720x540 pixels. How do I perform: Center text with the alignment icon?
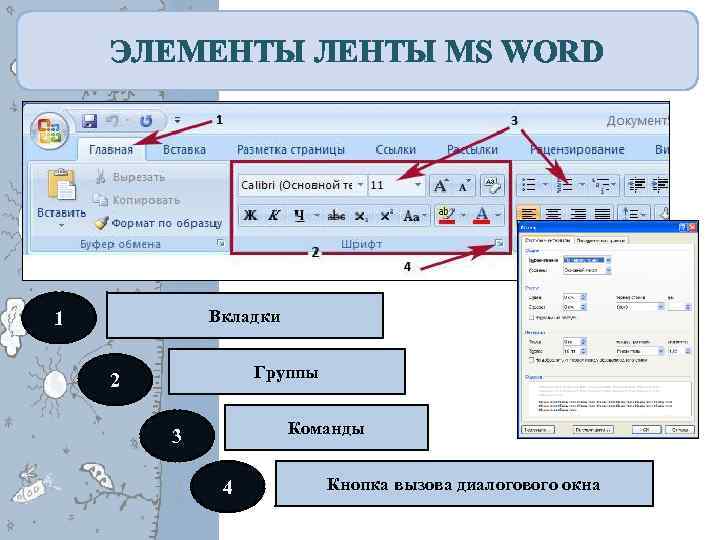[553, 214]
